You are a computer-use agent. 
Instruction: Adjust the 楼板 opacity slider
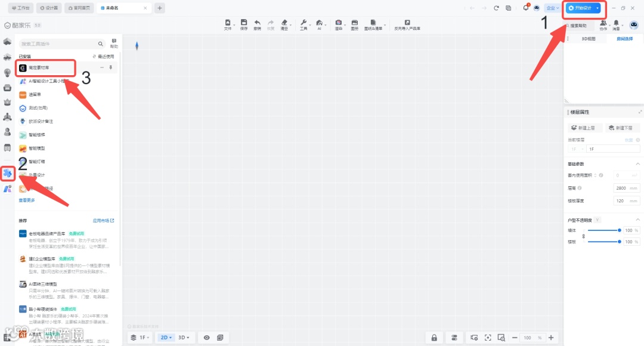603,242
